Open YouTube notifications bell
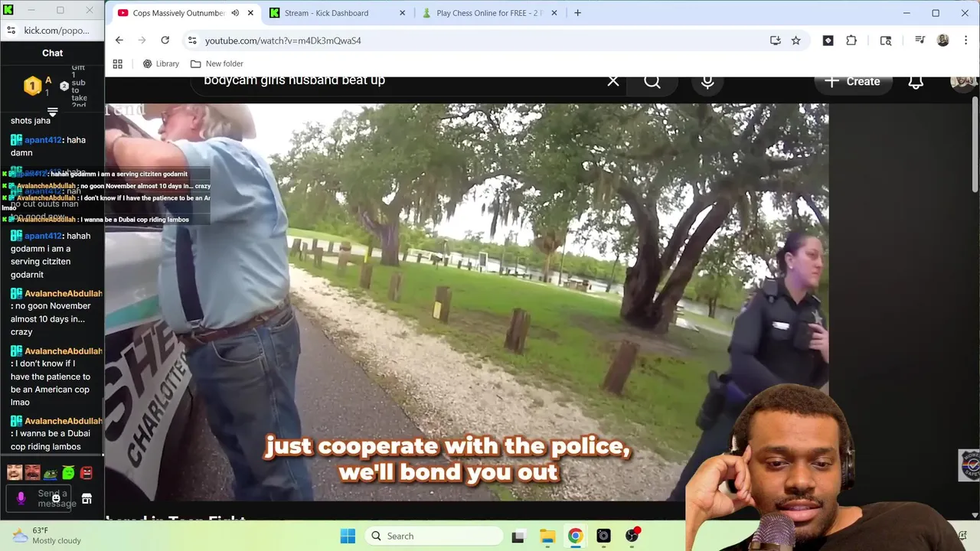This screenshot has width=980, height=551. pos(916,81)
